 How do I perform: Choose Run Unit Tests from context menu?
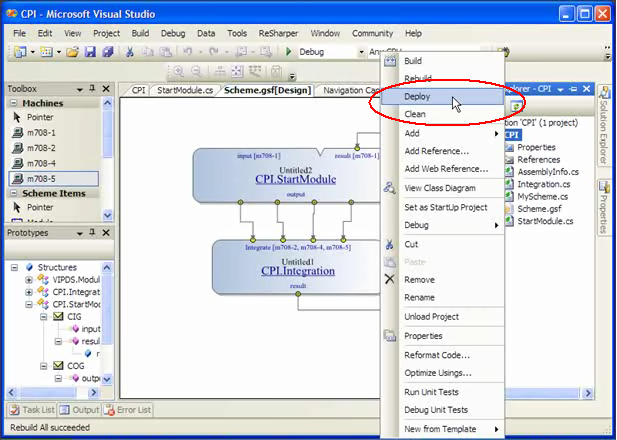pyautogui.click(x=442, y=392)
